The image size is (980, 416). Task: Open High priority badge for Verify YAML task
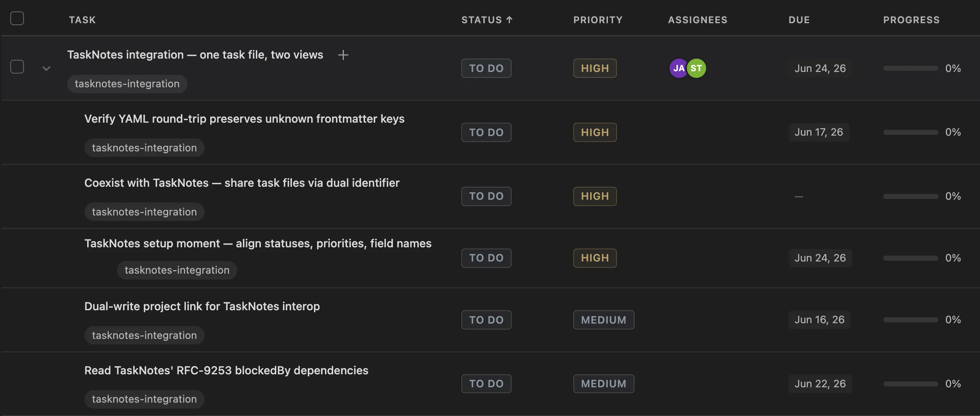(x=595, y=133)
